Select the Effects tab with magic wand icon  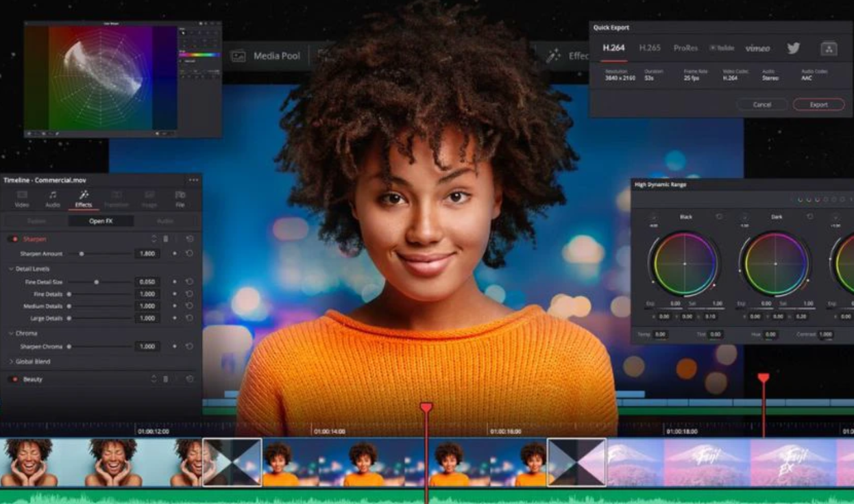84,199
